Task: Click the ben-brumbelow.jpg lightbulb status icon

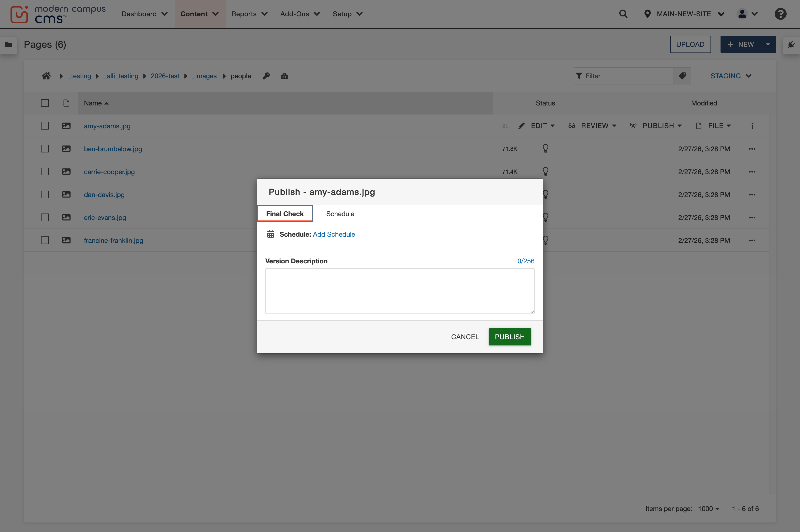Action: [545, 149]
